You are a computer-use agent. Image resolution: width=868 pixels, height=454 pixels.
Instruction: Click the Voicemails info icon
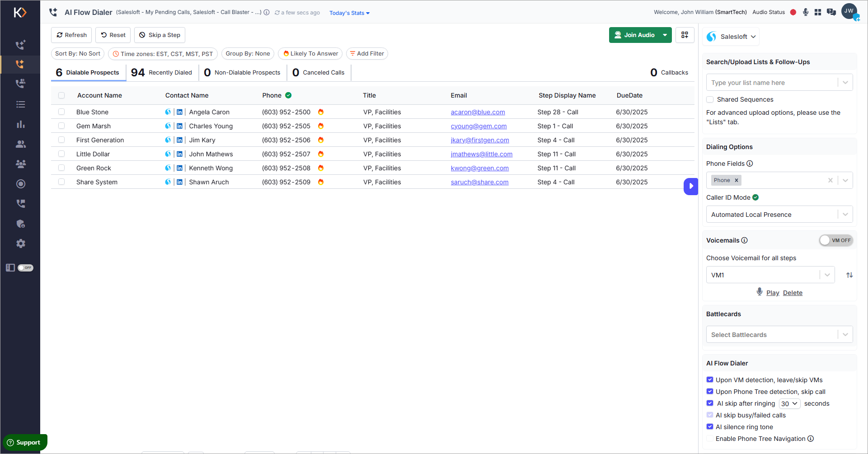(x=745, y=240)
